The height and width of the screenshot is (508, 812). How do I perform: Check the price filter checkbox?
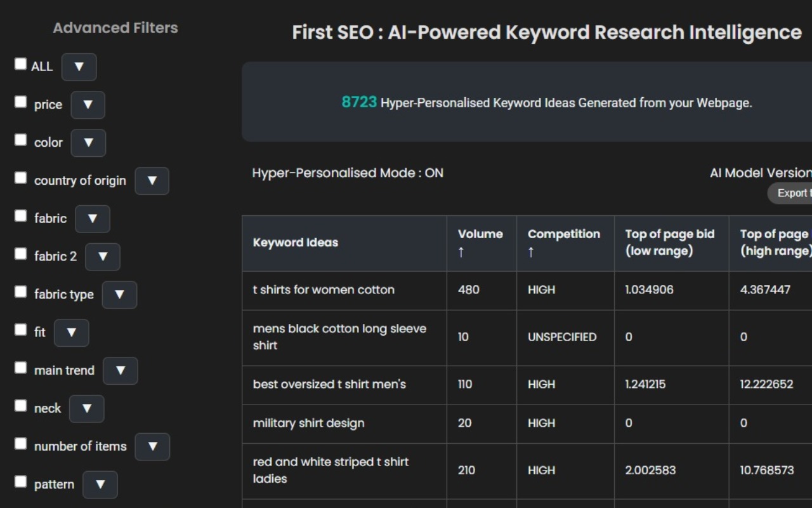20,102
